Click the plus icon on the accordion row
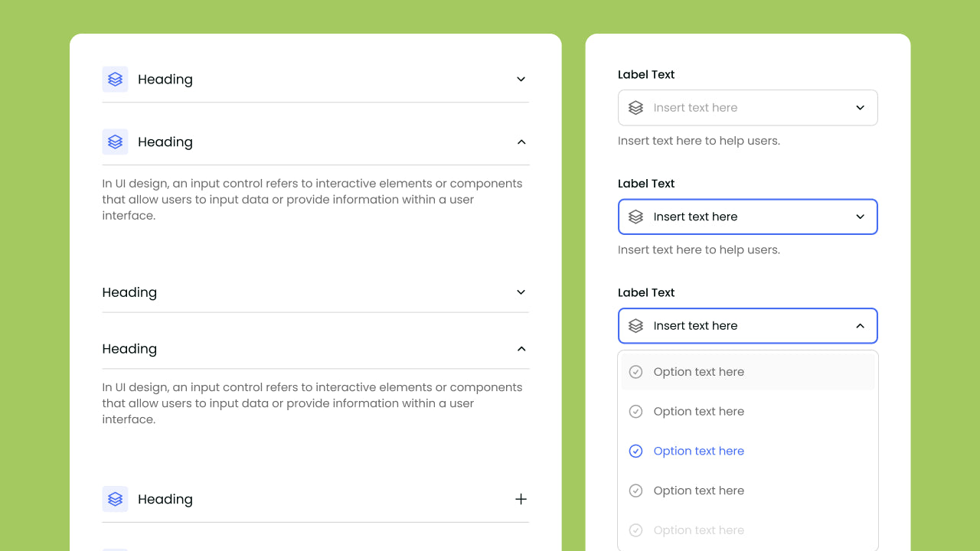This screenshot has width=980, height=551. 521,499
